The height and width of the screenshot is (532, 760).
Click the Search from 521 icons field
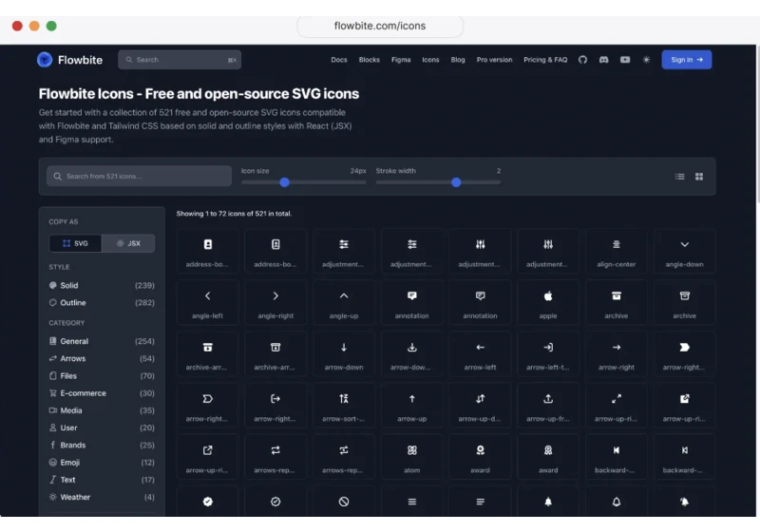(139, 176)
